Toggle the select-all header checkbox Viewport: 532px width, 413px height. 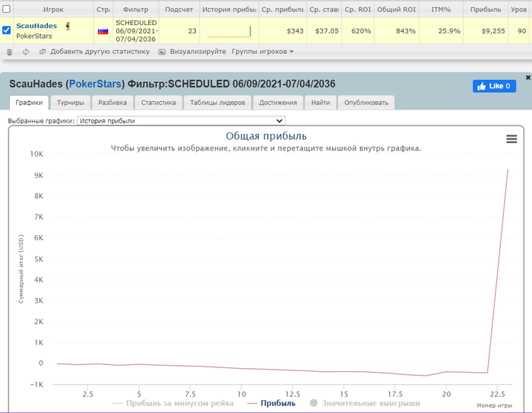6,9
